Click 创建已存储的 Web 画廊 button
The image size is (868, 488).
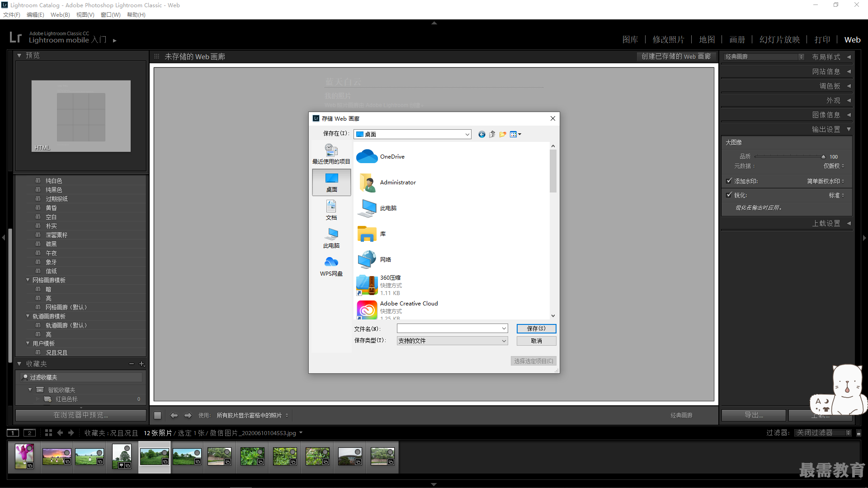tap(676, 56)
